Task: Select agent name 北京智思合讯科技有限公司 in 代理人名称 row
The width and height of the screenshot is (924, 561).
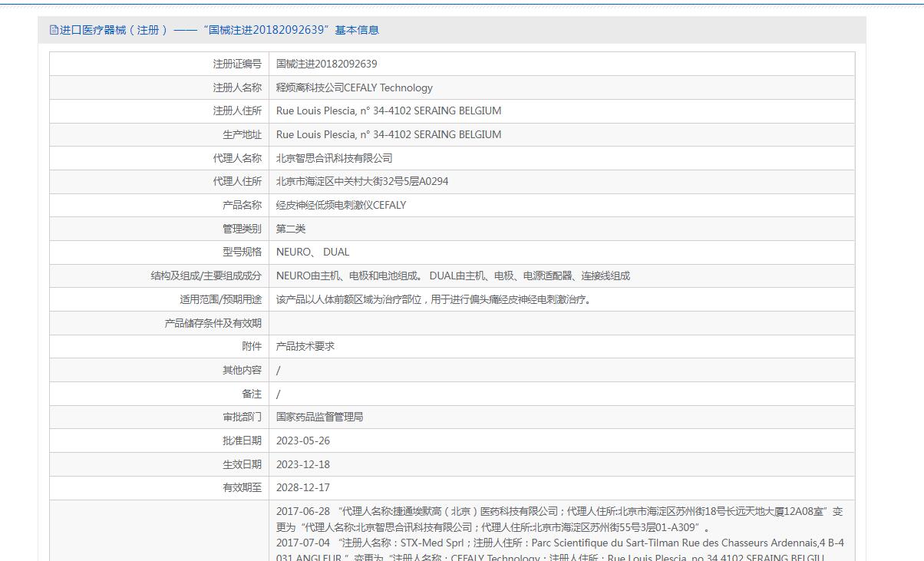Action: (x=335, y=158)
